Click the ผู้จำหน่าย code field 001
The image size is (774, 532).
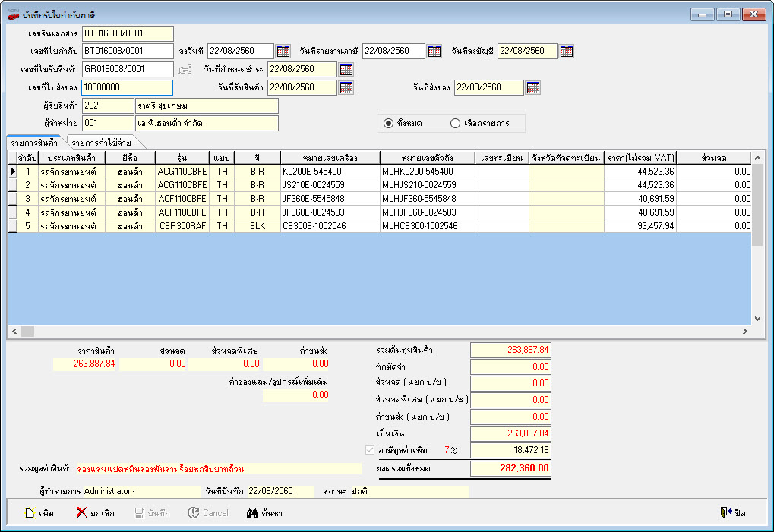click(108, 123)
